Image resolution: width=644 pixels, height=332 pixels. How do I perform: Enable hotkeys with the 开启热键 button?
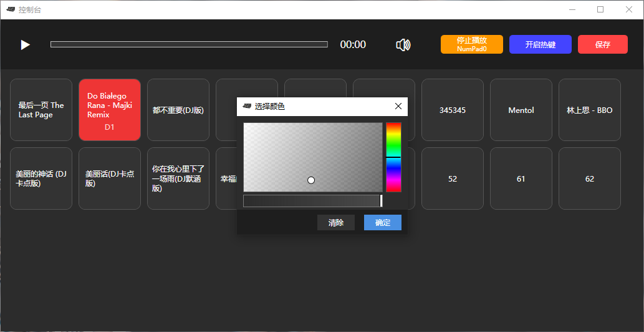click(541, 44)
